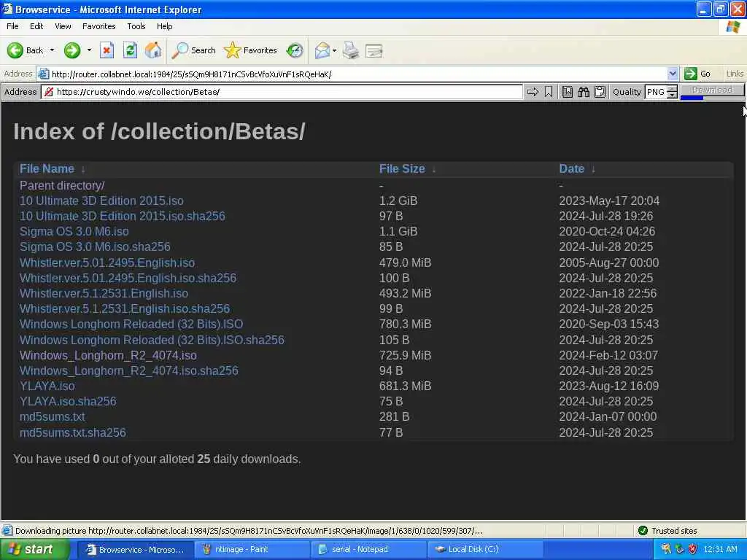Click the insecure lock icon beside crustywindo URL
Screen dimensions: 747x560
click(x=48, y=92)
